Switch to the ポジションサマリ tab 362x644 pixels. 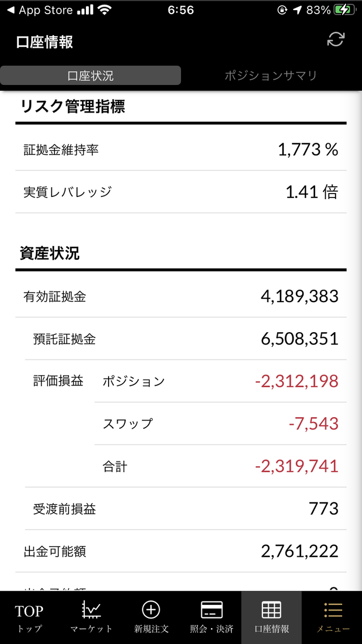[x=271, y=76]
